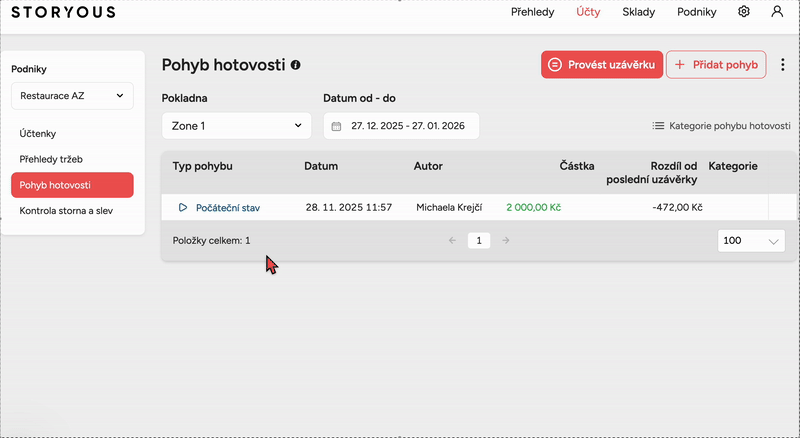Screen dimensions: 800x438
Task: Go to the next page arrow
Action: click(x=506, y=241)
